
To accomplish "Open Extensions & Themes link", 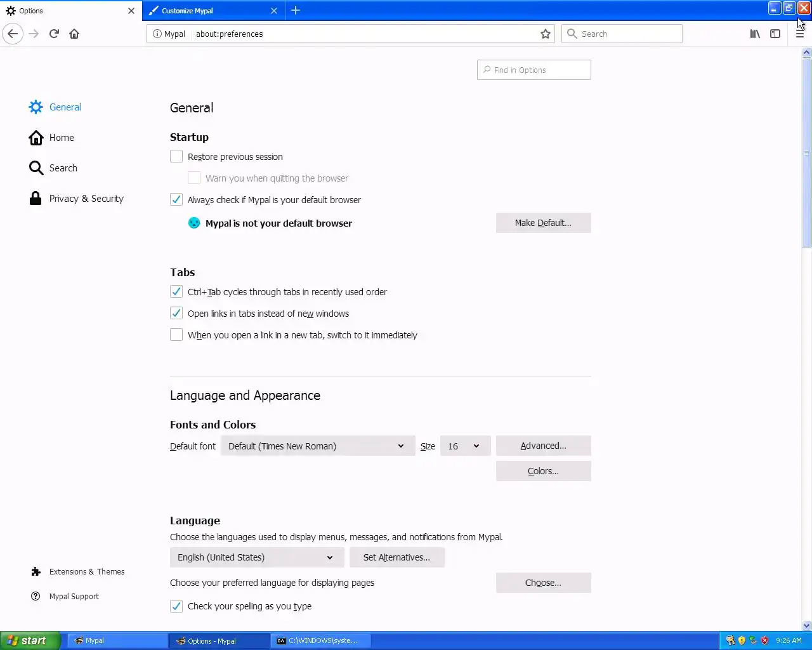I will click(87, 571).
